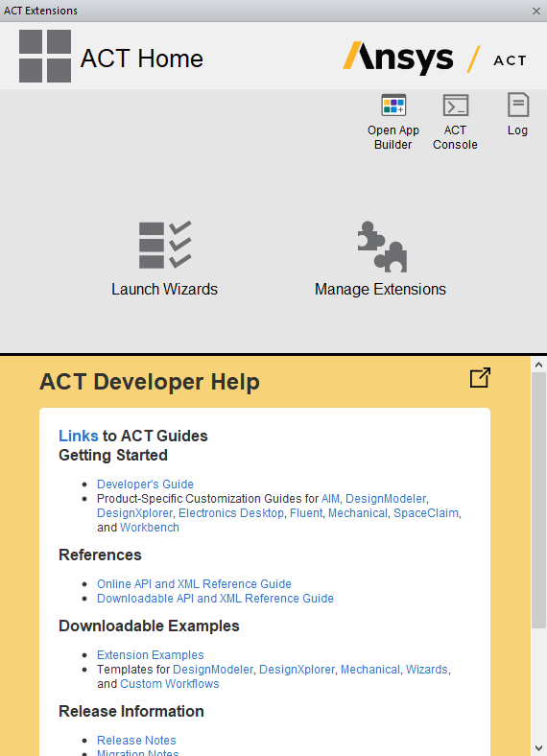Screen dimensions: 547x756
Task: Click the Launch Wizards icon
Action: [x=165, y=245]
